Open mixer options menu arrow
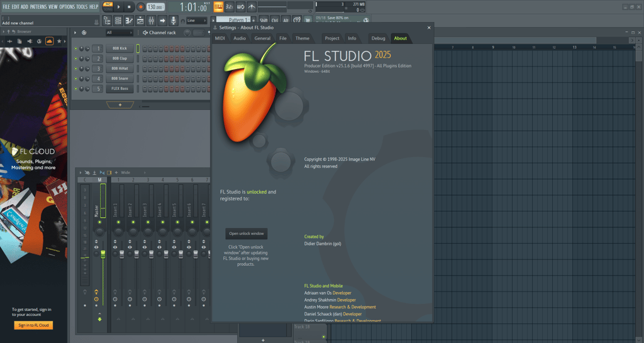The height and width of the screenshot is (343, 644). [80, 173]
